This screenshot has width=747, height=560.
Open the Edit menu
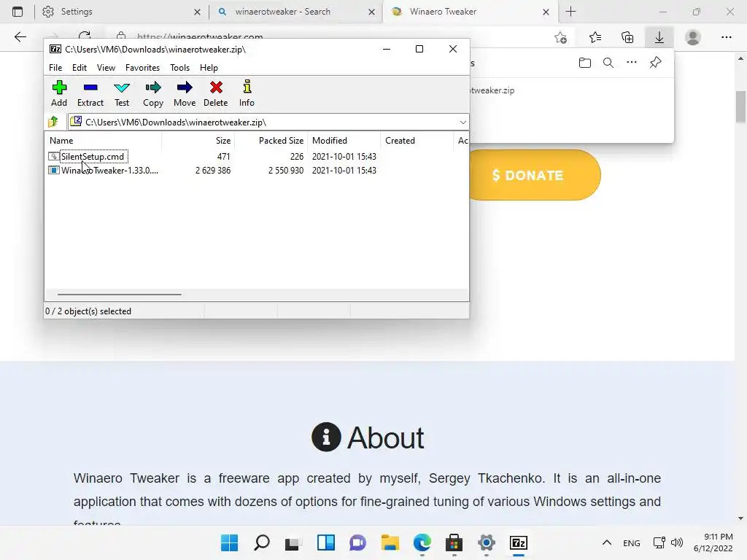click(x=79, y=68)
